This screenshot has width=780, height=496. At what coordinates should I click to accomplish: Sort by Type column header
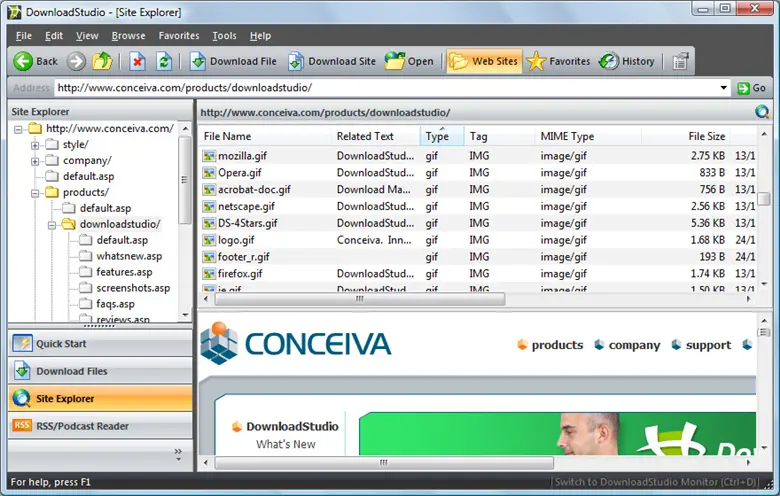pyautogui.click(x=442, y=136)
